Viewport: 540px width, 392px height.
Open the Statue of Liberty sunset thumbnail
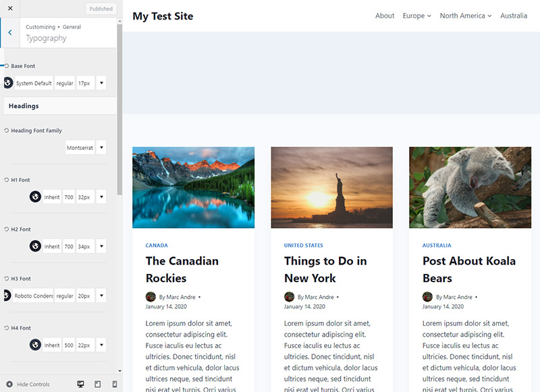pyautogui.click(x=331, y=188)
